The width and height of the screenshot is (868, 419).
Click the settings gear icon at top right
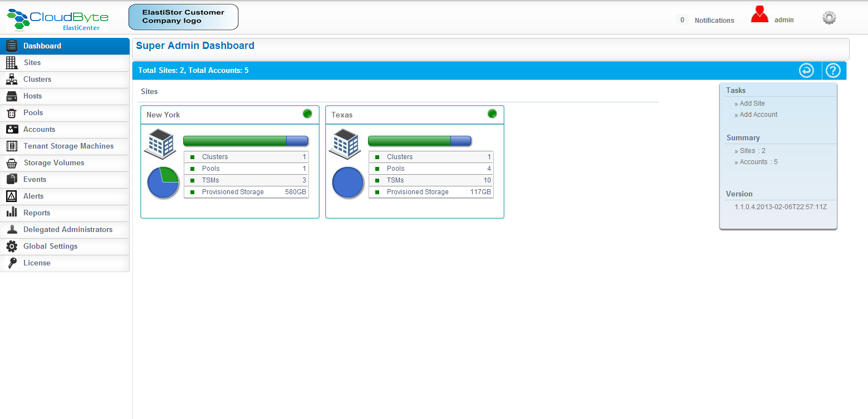coord(829,18)
